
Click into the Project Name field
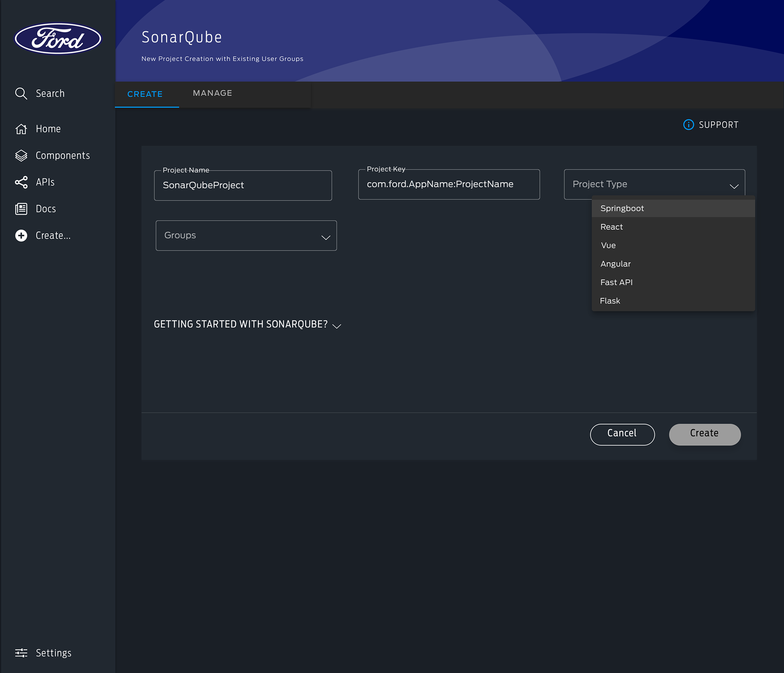click(x=243, y=185)
